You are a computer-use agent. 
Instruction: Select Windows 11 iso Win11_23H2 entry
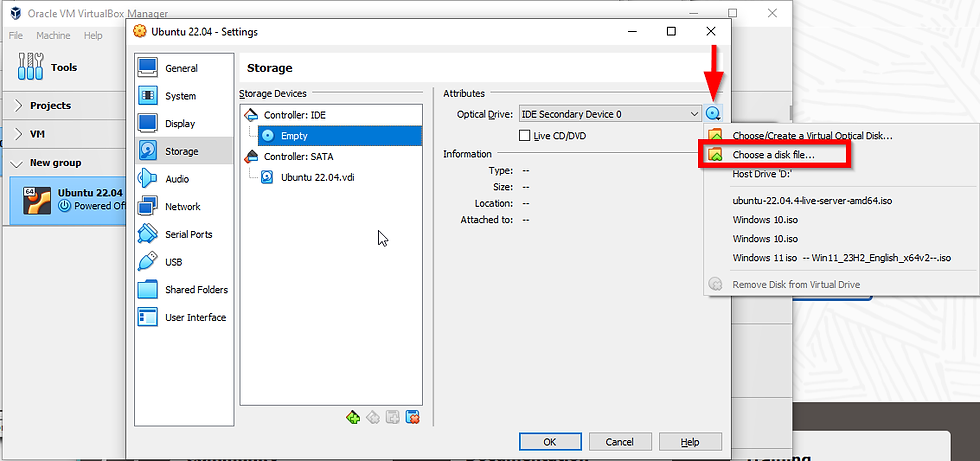tap(842, 257)
